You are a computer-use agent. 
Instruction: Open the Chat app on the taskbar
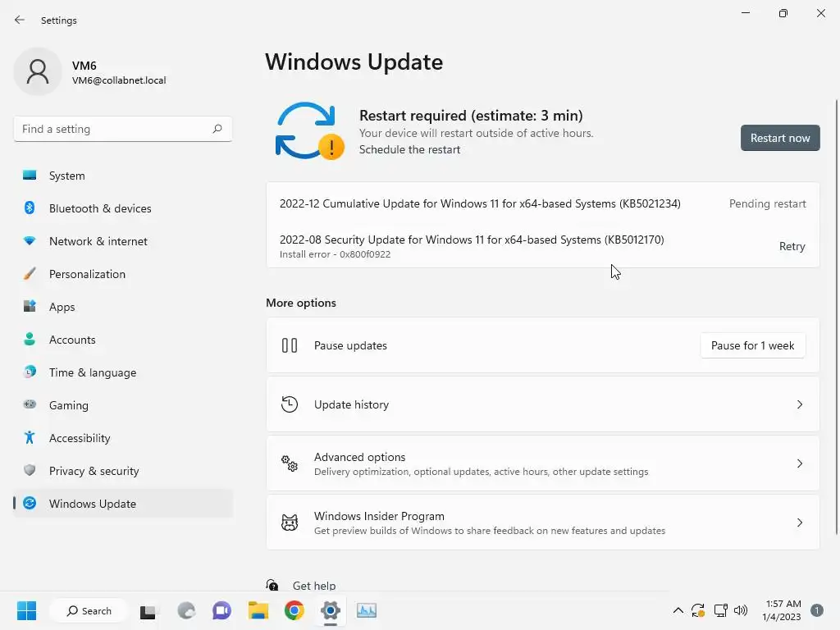click(221, 610)
